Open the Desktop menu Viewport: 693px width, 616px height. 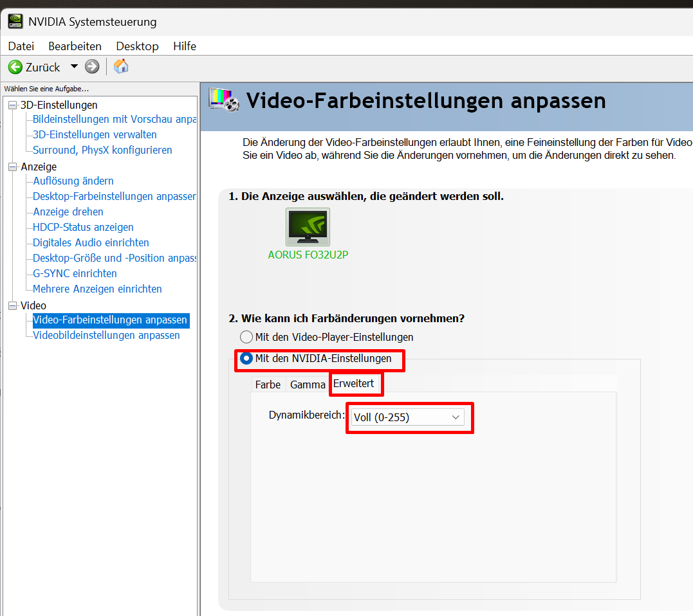click(x=138, y=46)
